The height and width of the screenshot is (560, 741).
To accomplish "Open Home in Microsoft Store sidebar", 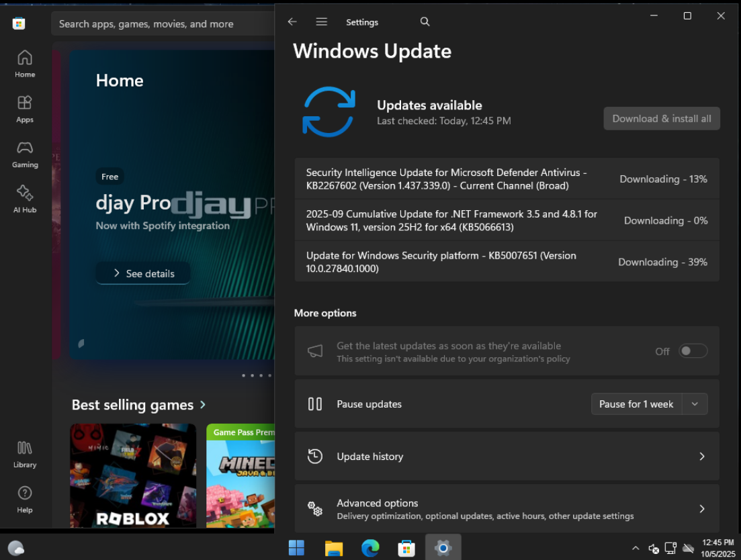I will (25, 64).
